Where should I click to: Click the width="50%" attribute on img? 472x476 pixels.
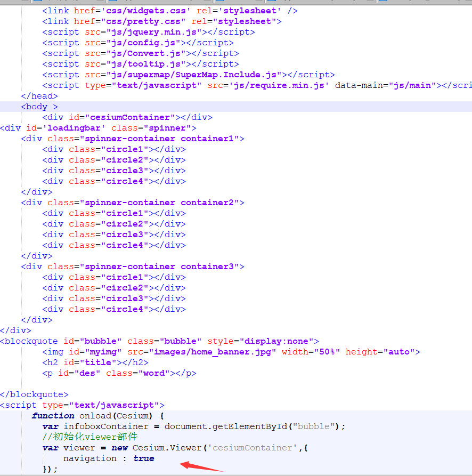click(x=311, y=352)
